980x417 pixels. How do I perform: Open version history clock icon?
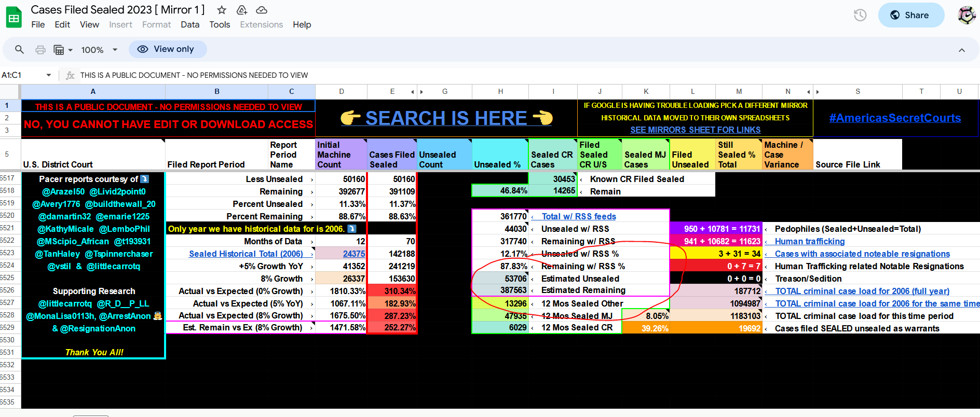click(860, 15)
